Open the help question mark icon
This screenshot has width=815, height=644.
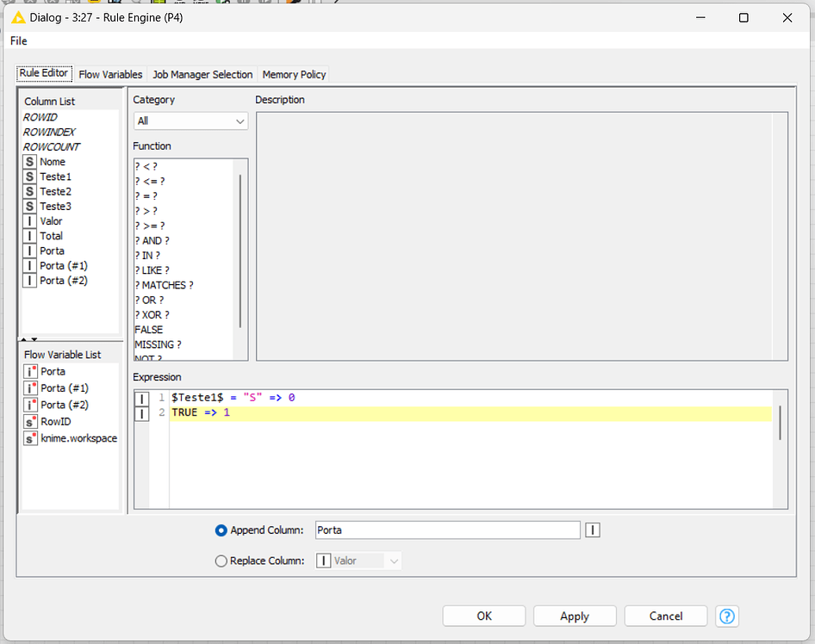(726, 616)
